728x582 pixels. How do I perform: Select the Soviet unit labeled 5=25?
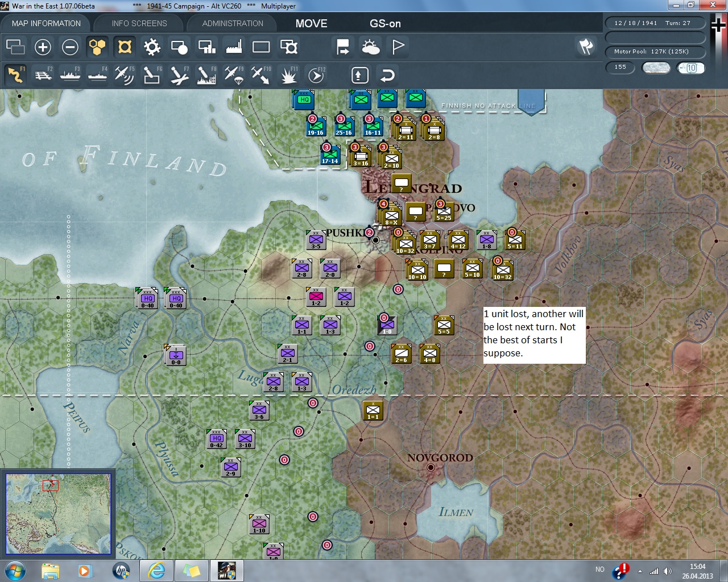pyautogui.click(x=444, y=211)
